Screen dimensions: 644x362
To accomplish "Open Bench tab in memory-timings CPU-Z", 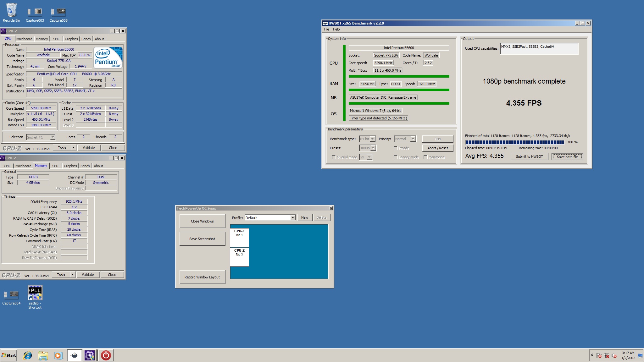I will (85, 166).
